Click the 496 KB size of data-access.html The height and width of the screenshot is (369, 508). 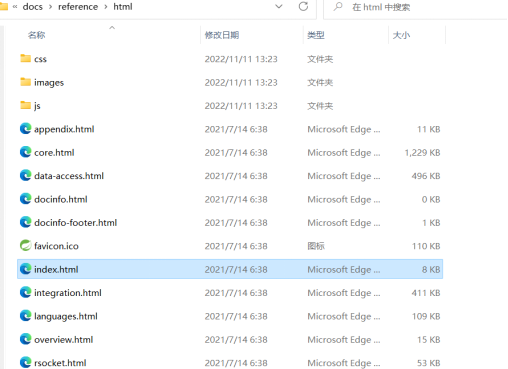426,176
